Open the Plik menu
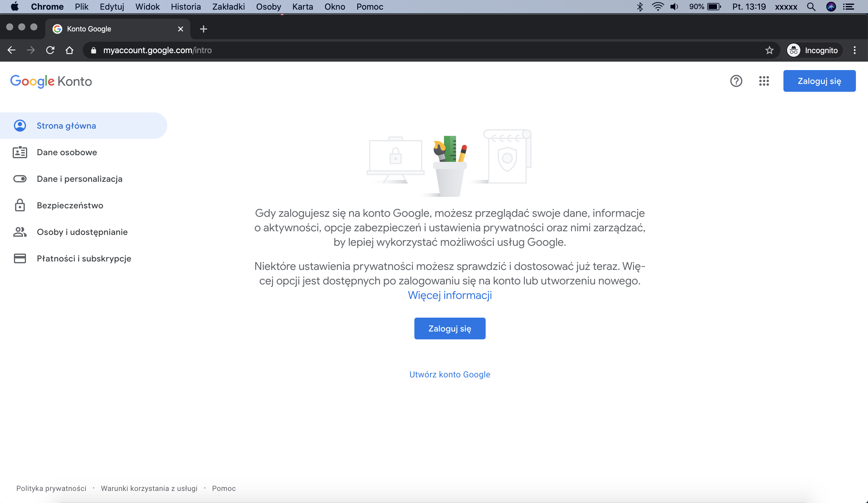Viewport: 868px width, 503px height. [82, 7]
